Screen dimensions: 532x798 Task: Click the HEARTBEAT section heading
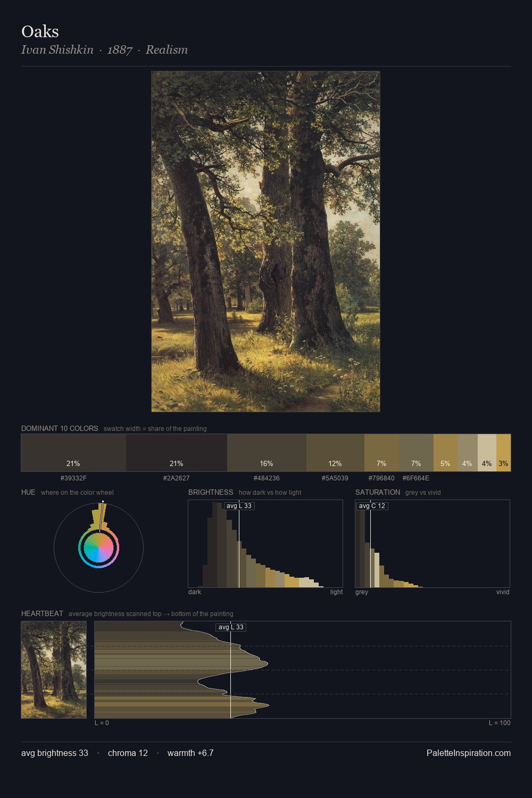click(x=42, y=613)
